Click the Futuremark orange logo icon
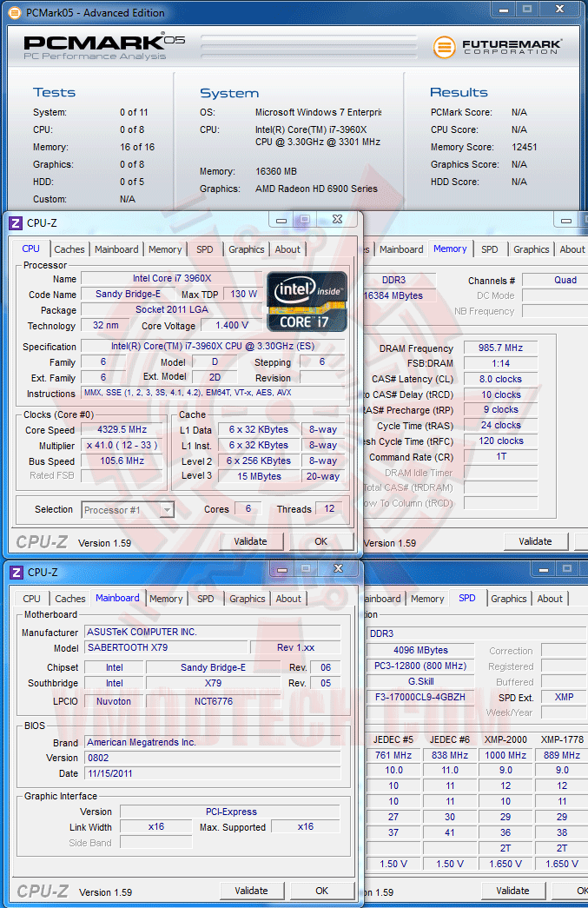The width and height of the screenshot is (588, 908). [444, 47]
